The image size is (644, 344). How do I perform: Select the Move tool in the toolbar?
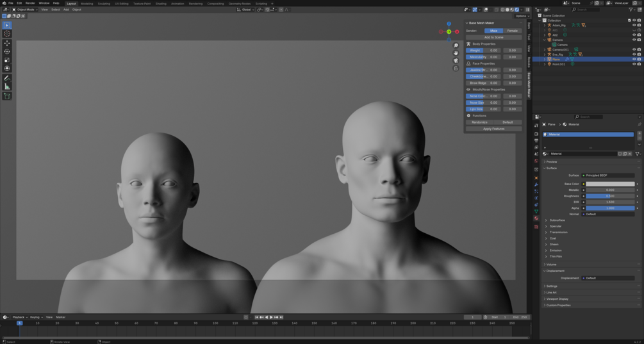[7, 43]
